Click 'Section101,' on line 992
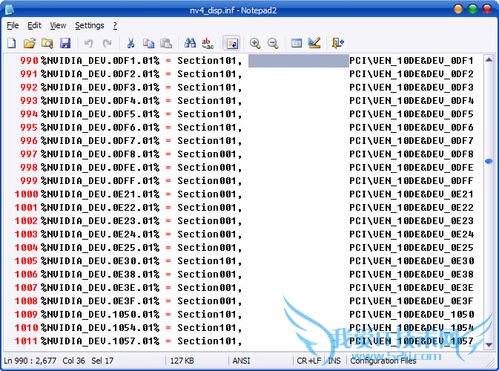The height and width of the screenshot is (371, 499). coord(209,87)
